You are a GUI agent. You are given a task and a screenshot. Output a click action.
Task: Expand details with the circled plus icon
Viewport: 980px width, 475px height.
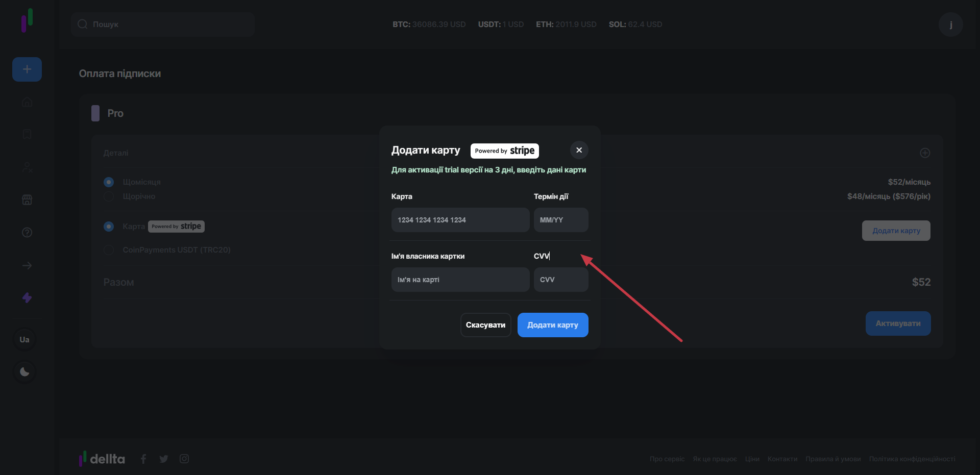925,153
